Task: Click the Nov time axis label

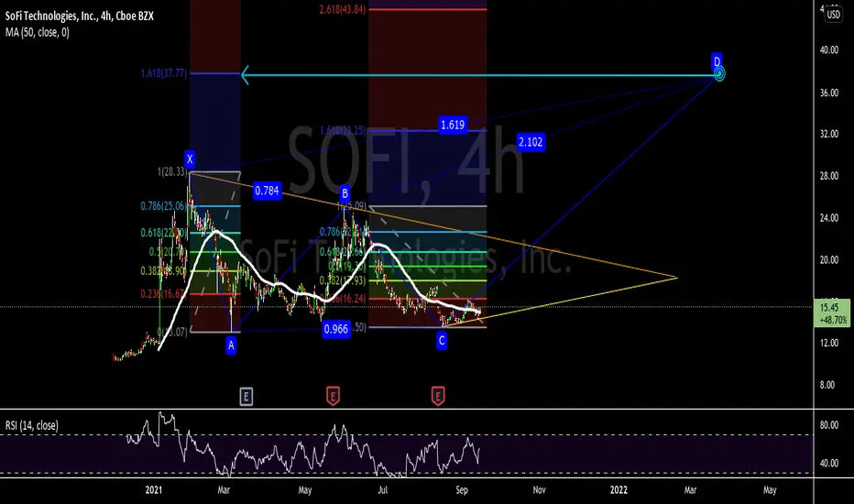Action: [x=539, y=490]
